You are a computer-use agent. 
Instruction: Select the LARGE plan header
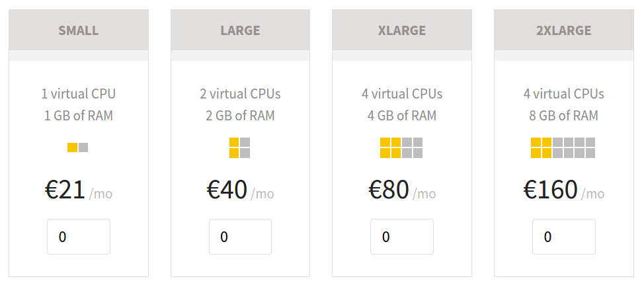[x=240, y=30]
